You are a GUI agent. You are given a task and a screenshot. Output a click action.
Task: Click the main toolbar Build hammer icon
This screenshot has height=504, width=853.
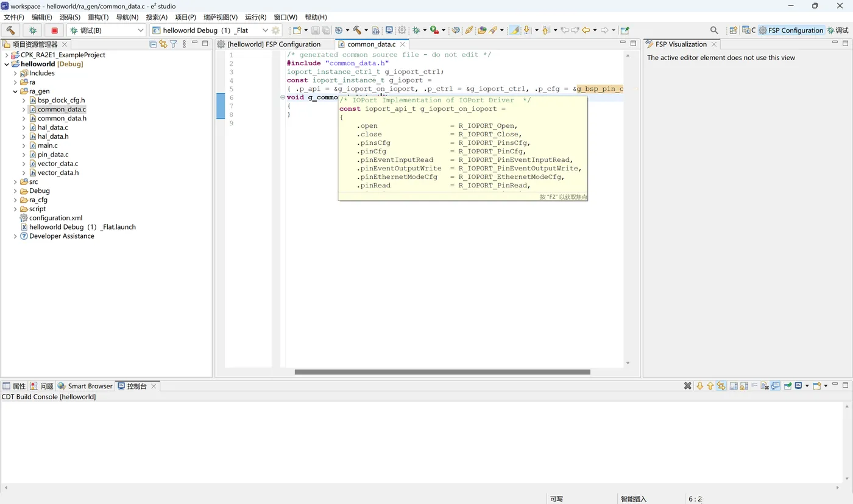coord(357,30)
